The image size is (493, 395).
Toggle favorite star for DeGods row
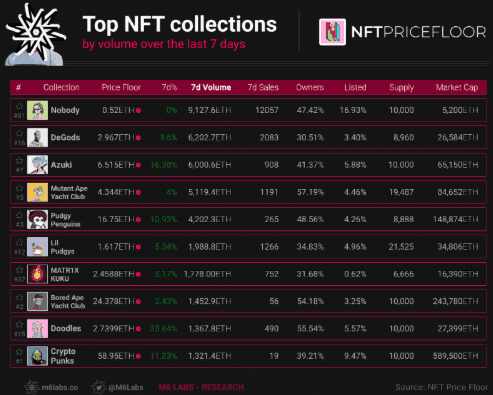[19, 134]
